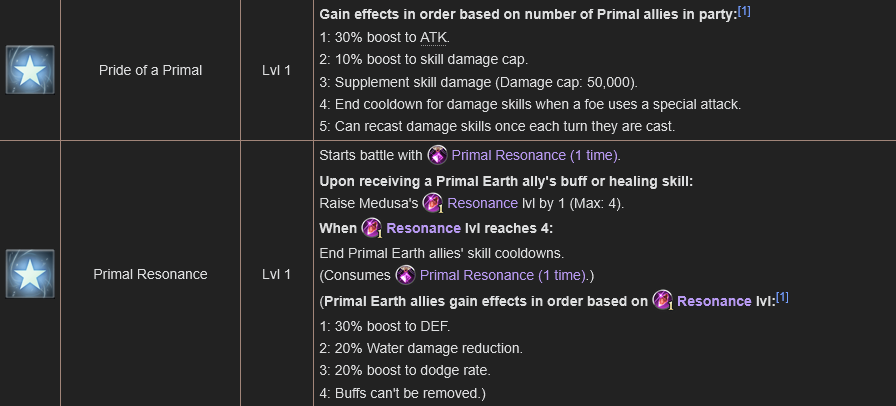
Task: Follow the bold Resonance link in 'lvl reaches 4' line
Action: pyautogui.click(x=423, y=229)
